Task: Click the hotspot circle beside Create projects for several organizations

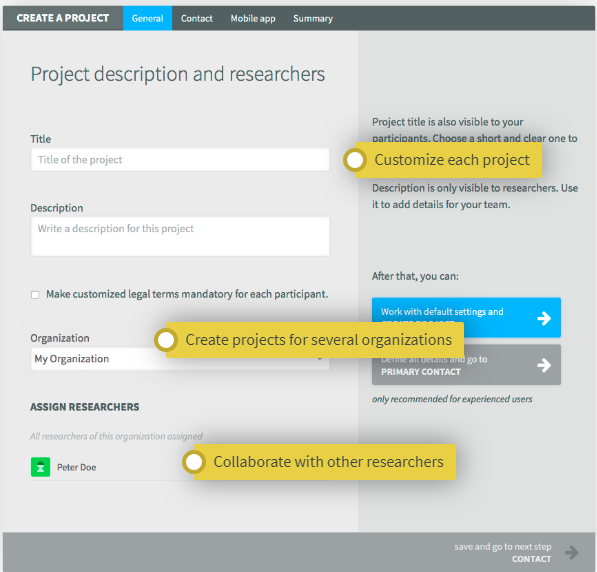Action: click(166, 340)
